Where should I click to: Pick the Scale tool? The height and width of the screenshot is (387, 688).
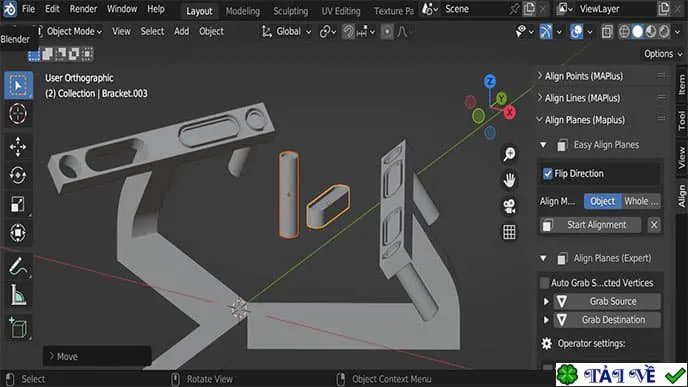click(18, 204)
